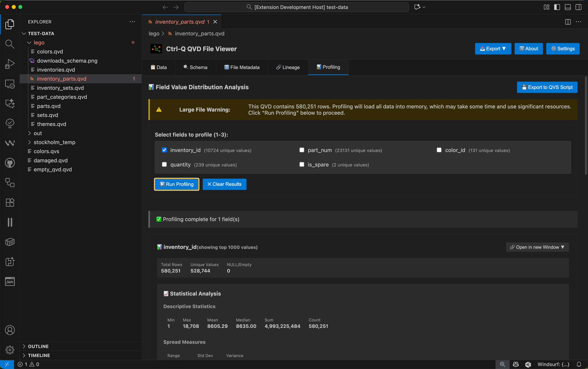
Task: Open the 'Open in new Window' dropdown
Action: (x=537, y=247)
